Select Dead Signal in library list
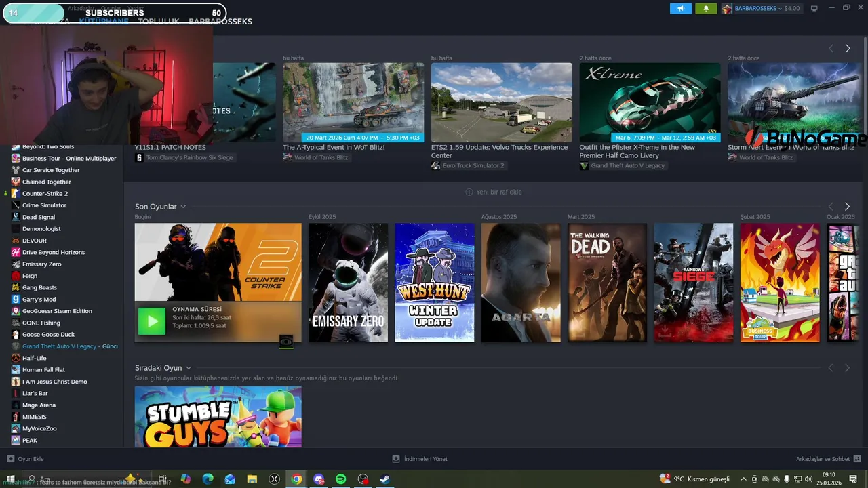868x488 pixels. (x=39, y=217)
